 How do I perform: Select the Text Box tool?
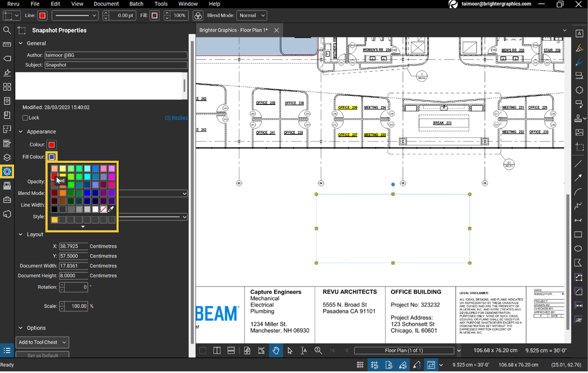579,33
